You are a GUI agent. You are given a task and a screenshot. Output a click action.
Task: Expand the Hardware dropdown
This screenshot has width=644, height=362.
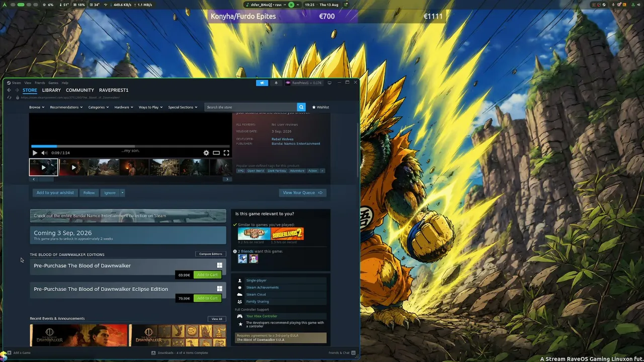click(124, 107)
